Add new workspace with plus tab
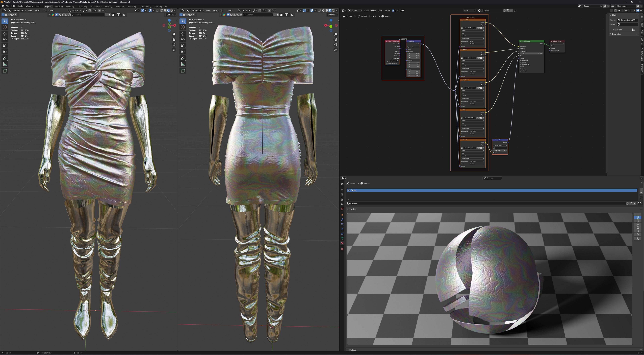Viewport: 644px width, 355px height. [x=166, y=7]
